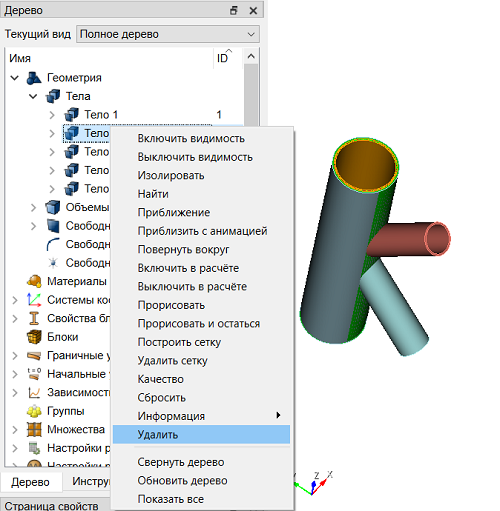500x511 pixels.
Task: Expand the Граничные условия node
Action: click(x=15, y=356)
